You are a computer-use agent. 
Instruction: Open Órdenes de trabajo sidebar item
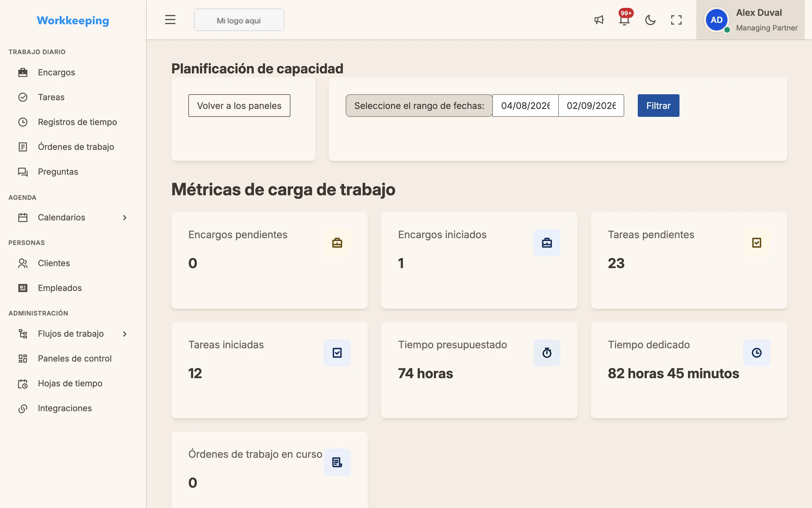73,147
